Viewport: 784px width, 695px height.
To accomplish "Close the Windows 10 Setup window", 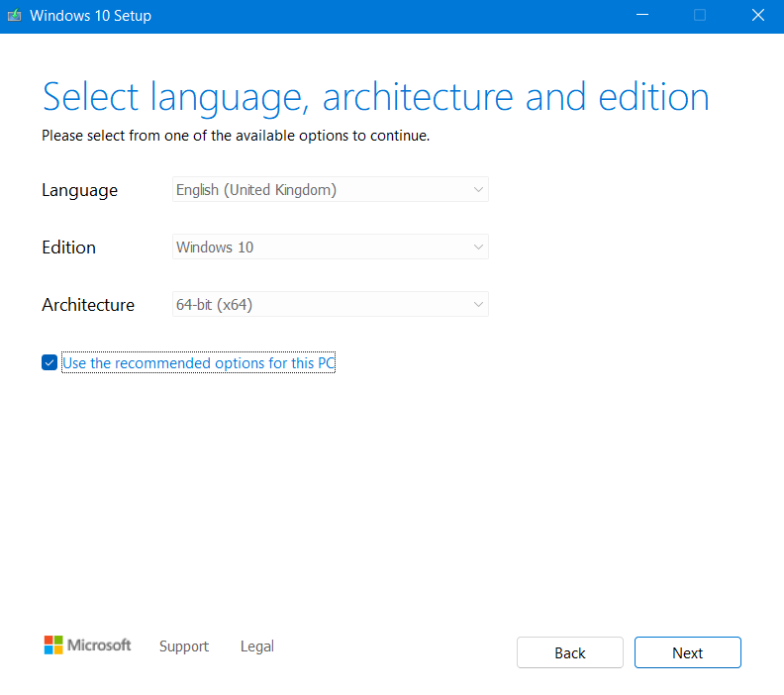I will [x=758, y=16].
